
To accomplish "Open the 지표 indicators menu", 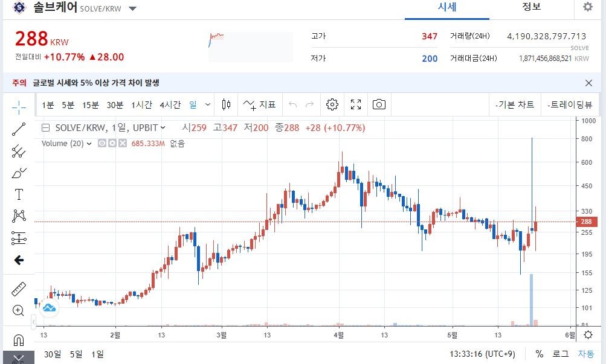I will click(x=259, y=104).
